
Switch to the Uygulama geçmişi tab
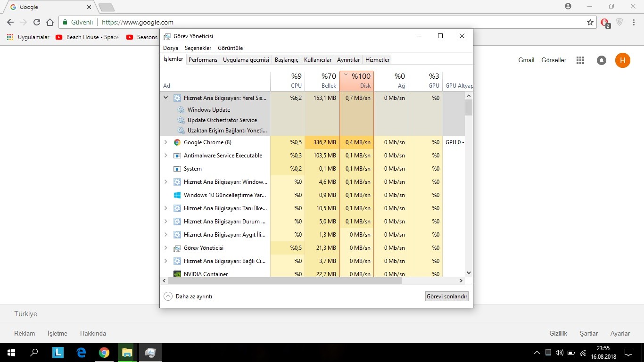pyautogui.click(x=246, y=60)
